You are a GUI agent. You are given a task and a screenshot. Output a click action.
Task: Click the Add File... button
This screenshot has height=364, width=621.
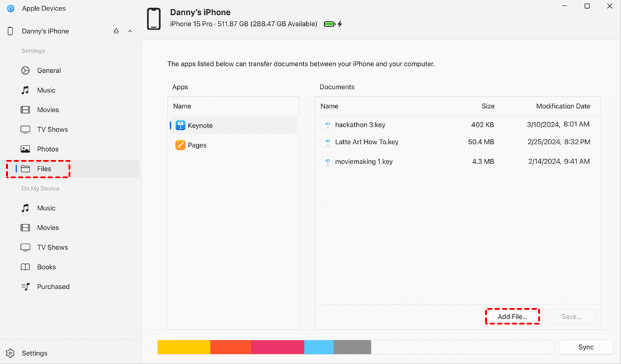pyautogui.click(x=512, y=316)
